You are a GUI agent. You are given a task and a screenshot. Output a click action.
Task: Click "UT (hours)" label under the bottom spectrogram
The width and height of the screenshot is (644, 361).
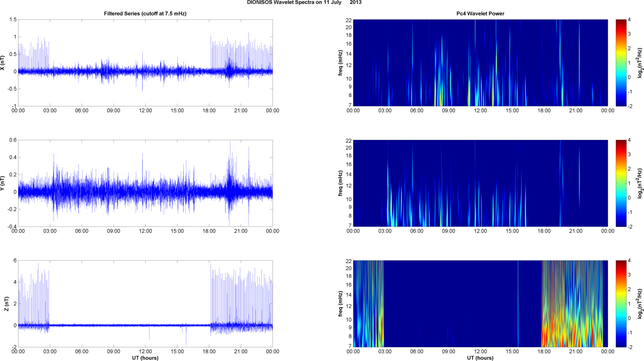480,358
